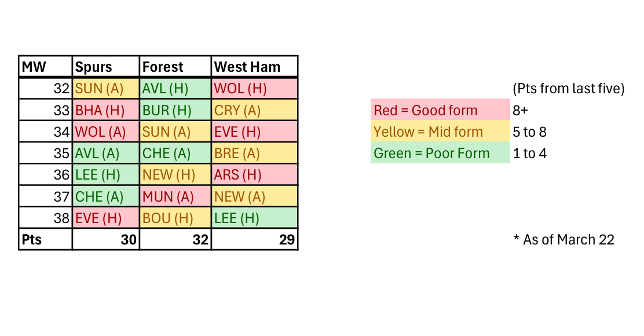Viewport: 644px width, 336px height.
Task: Click the BHA (H) fixture cell
Action: point(106,110)
